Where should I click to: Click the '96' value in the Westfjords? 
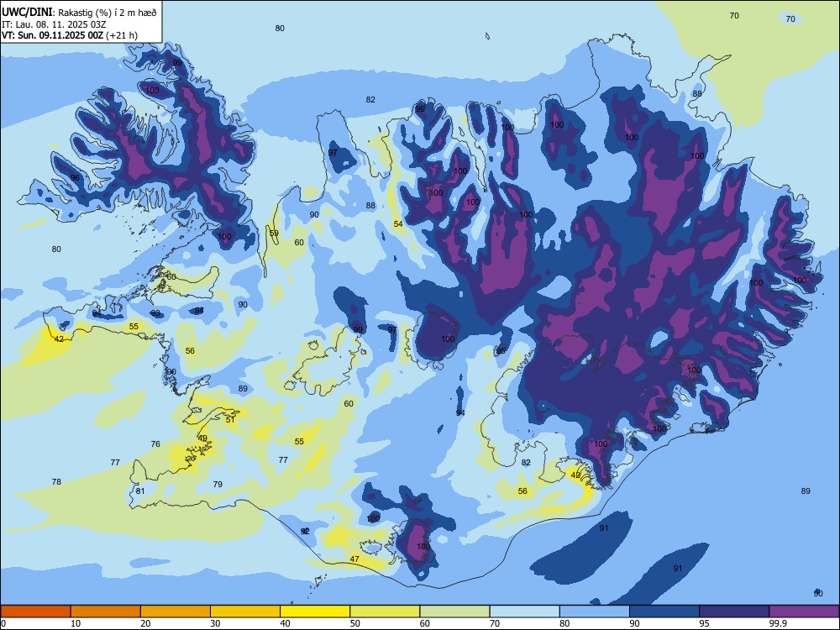coord(75,178)
